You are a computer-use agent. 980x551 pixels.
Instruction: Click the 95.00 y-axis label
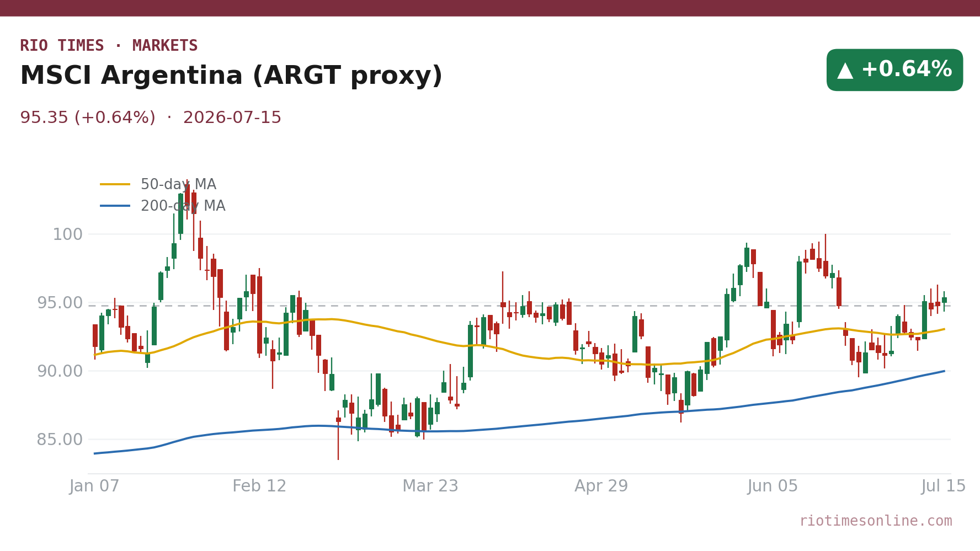(60, 303)
